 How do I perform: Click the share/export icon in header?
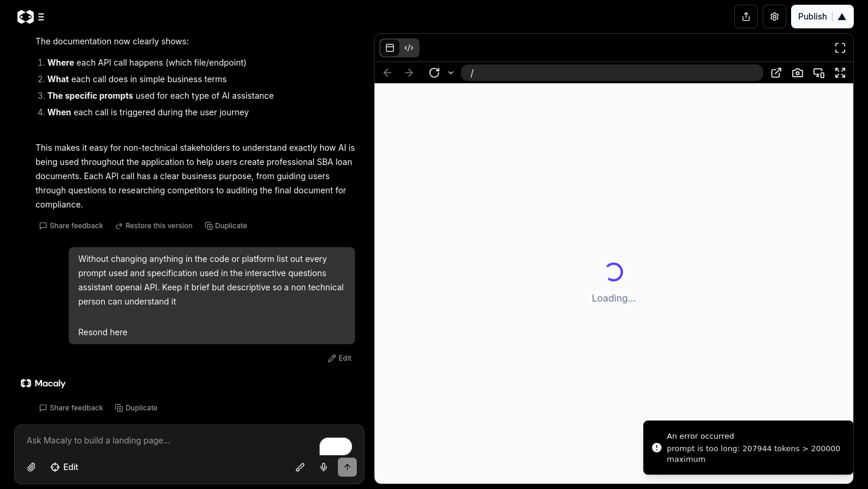click(746, 17)
